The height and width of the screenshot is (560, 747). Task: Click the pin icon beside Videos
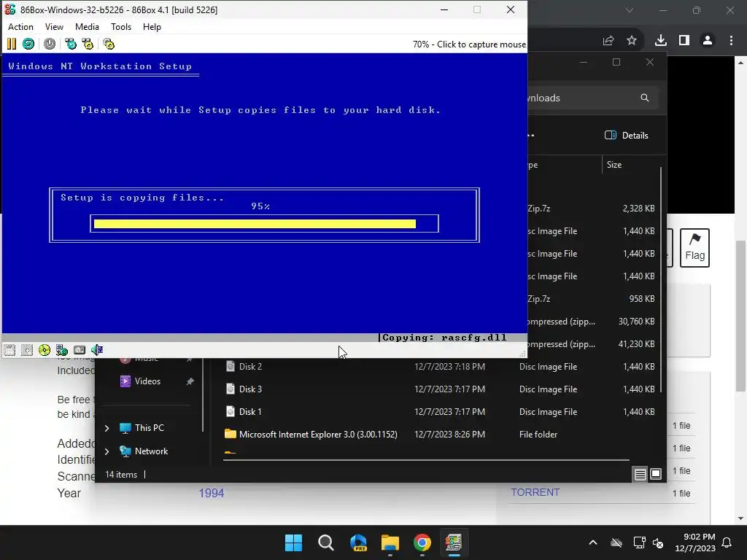[x=190, y=381]
